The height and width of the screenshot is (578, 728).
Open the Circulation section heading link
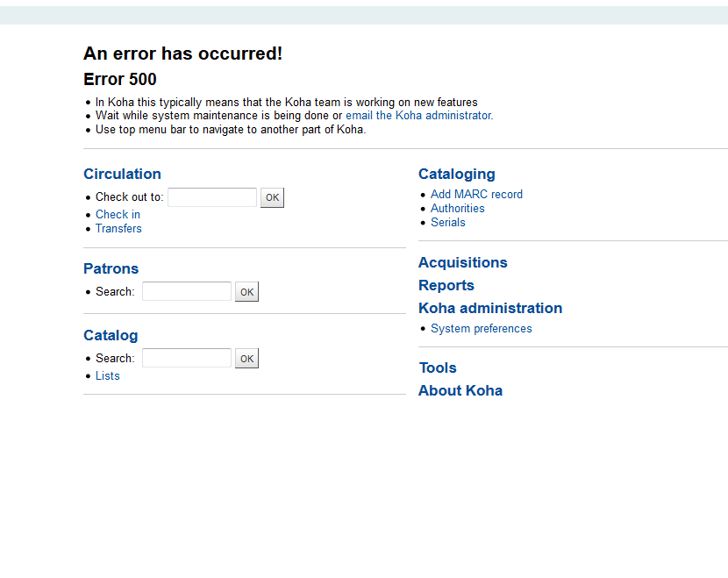coord(122,174)
